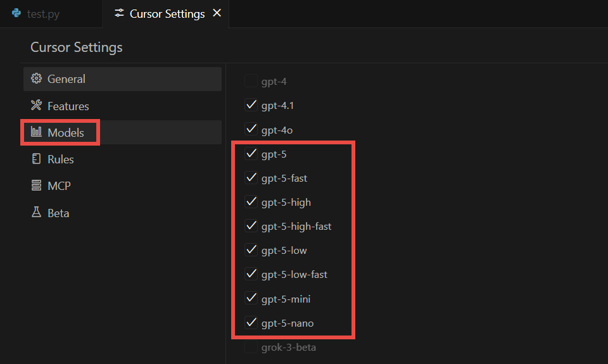Screen dimensions: 608x364
Task: Click the document icon beside Rules
Action: [37, 158]
